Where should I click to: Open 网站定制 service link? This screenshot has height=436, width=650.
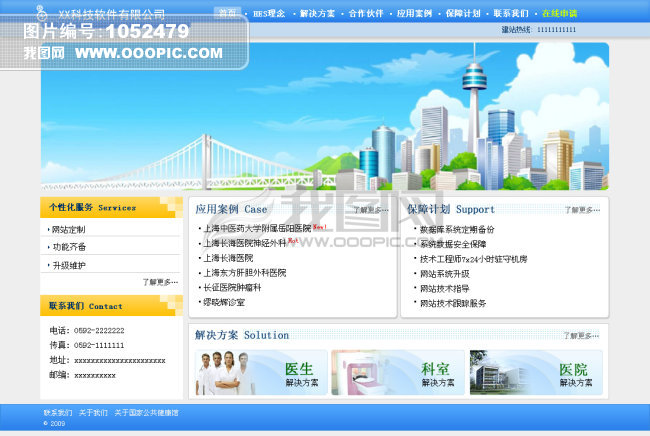(x=68, y=230)
